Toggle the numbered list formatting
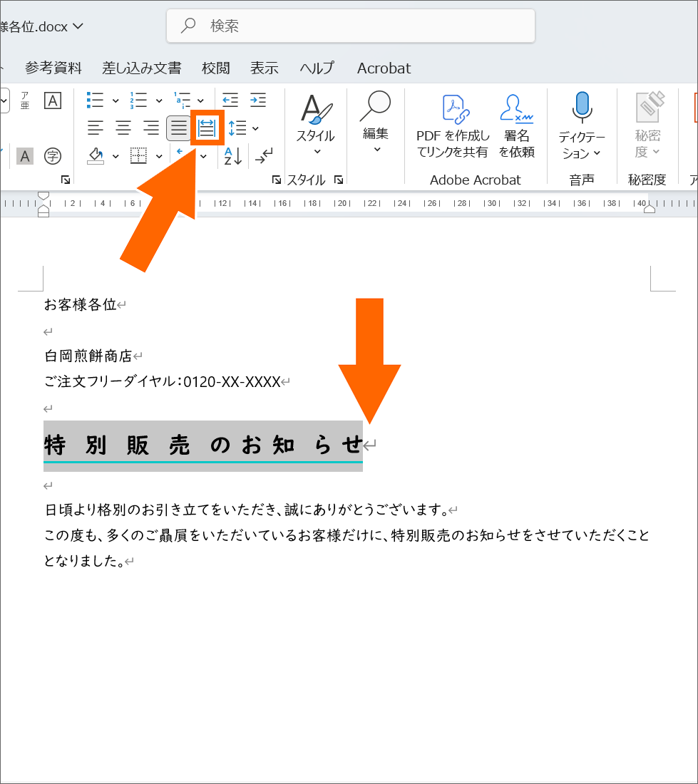698x784 pixels. [139, 100]
